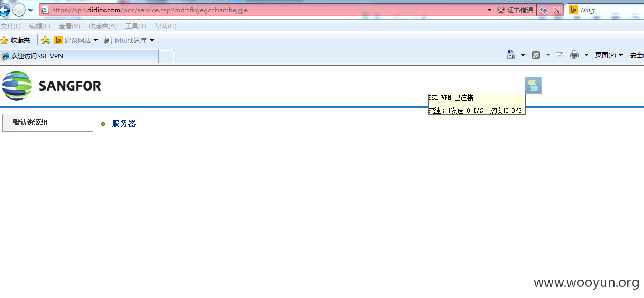
Task: Open the 查看(V) menu
Action: pos(70,26)
